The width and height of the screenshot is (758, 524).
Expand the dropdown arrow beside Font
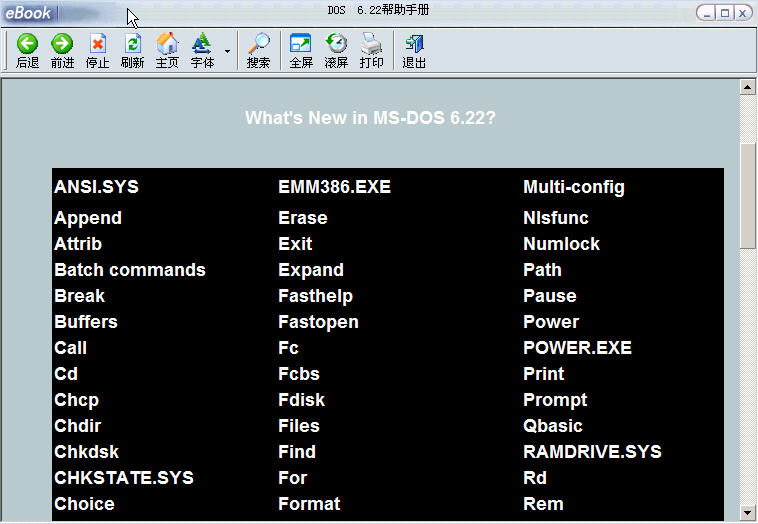[227, 51]
